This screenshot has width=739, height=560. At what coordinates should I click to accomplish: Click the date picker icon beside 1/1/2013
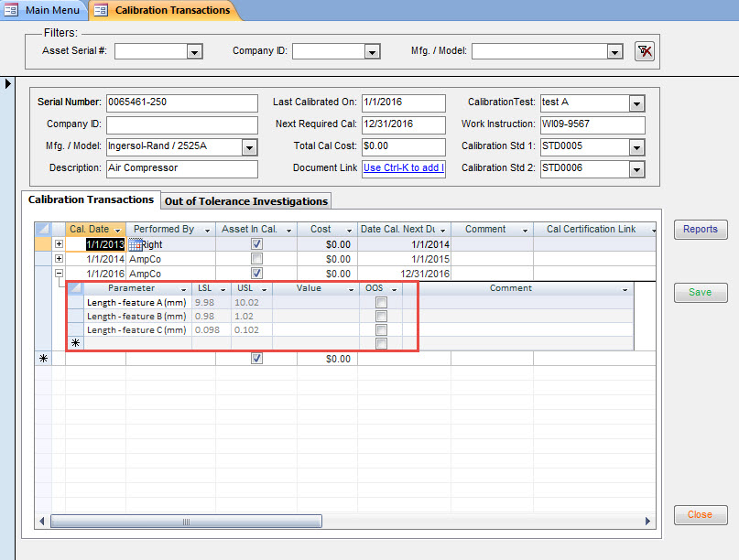tap(135, 244)
